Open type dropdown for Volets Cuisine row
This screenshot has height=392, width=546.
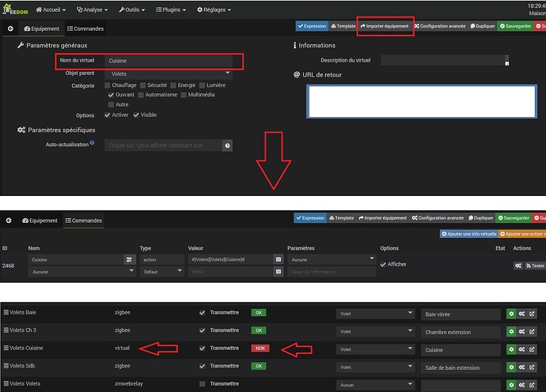tap(375, 349)
